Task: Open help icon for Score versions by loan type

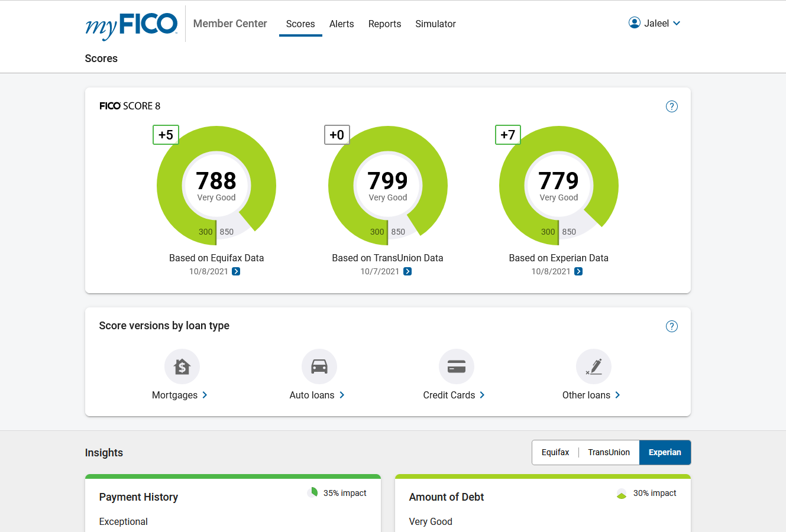Action: [672, 326]
